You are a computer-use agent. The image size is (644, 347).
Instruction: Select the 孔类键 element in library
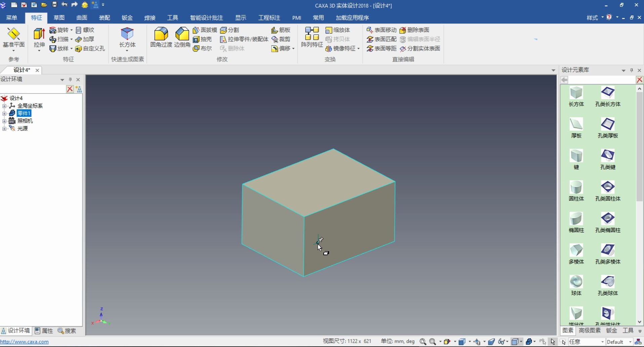click(x=608, y=160)
